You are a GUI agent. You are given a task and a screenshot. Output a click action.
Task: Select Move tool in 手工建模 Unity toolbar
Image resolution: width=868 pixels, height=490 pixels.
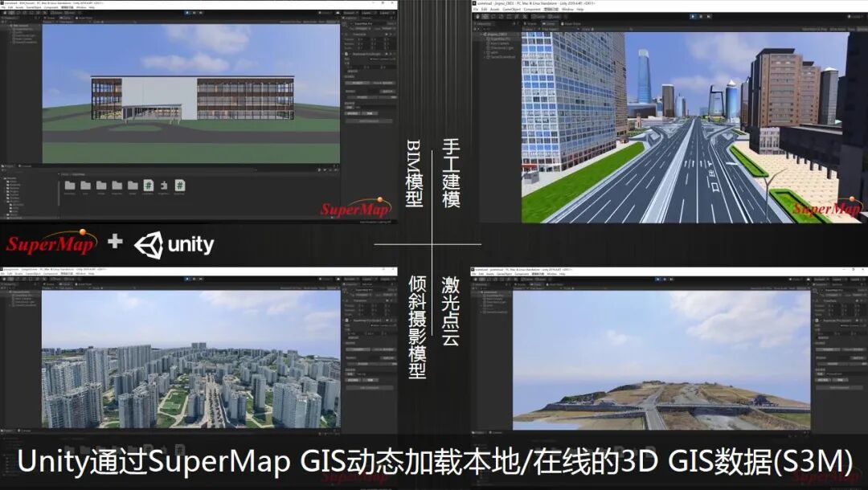[485, 17]
